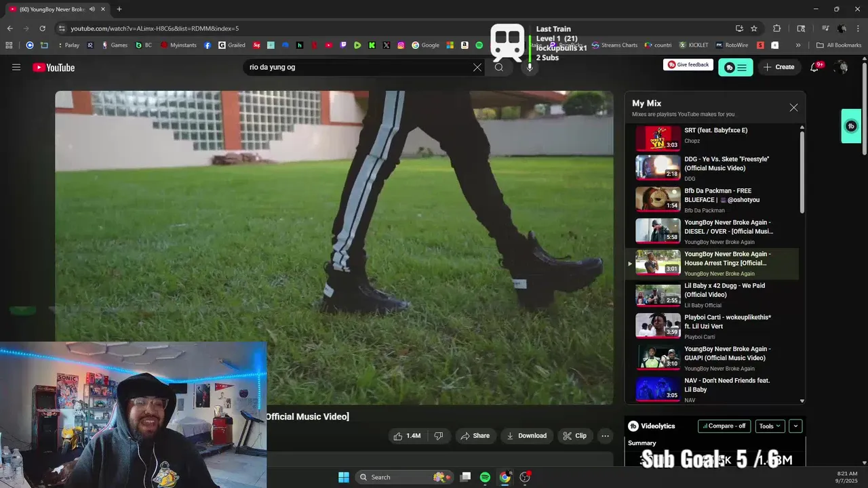Open the Windows Start menu
Screen dimensions: 868x488
coord(344,477)
